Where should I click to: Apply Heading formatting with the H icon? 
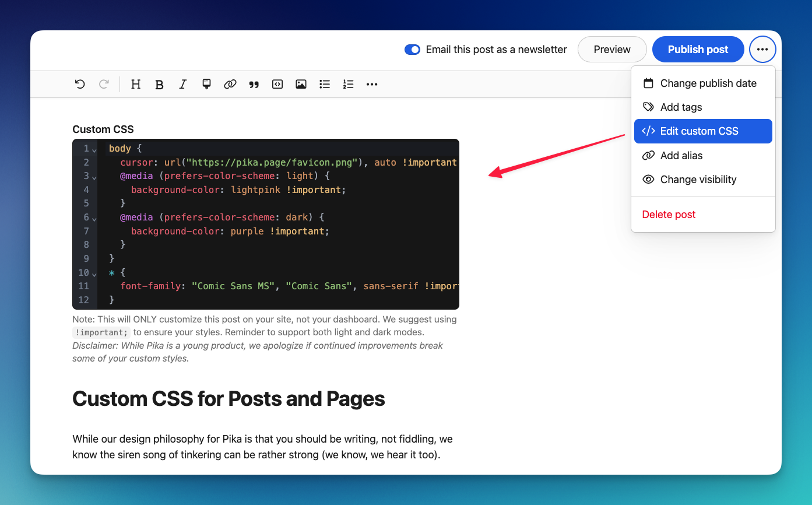[x=135, y=84]
